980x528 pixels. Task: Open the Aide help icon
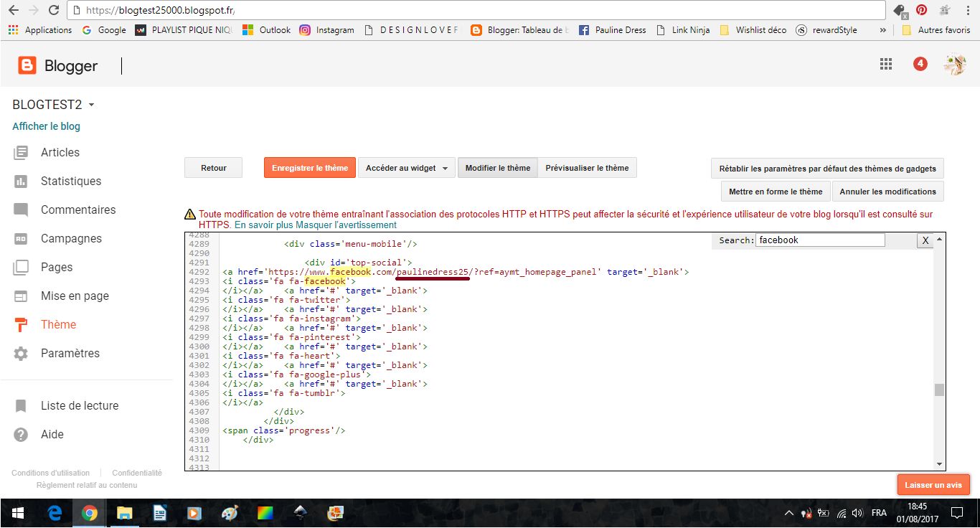21,434
